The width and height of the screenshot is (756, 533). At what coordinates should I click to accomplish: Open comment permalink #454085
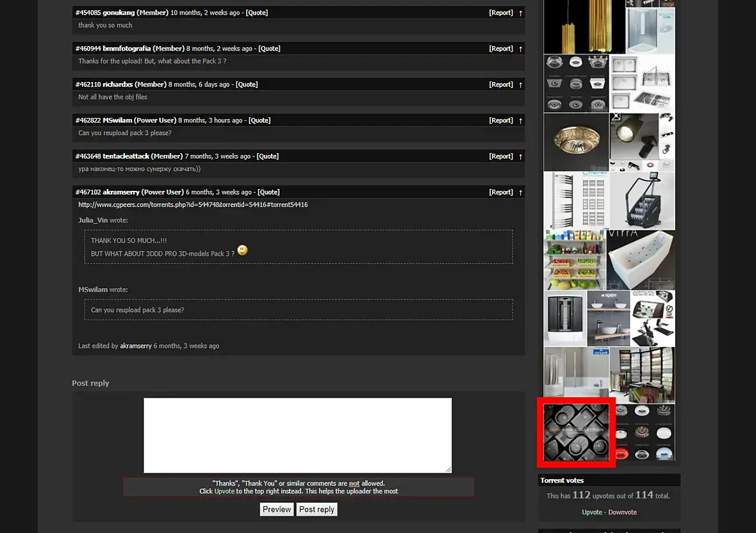pyautogui.click(x=88, y=13)
